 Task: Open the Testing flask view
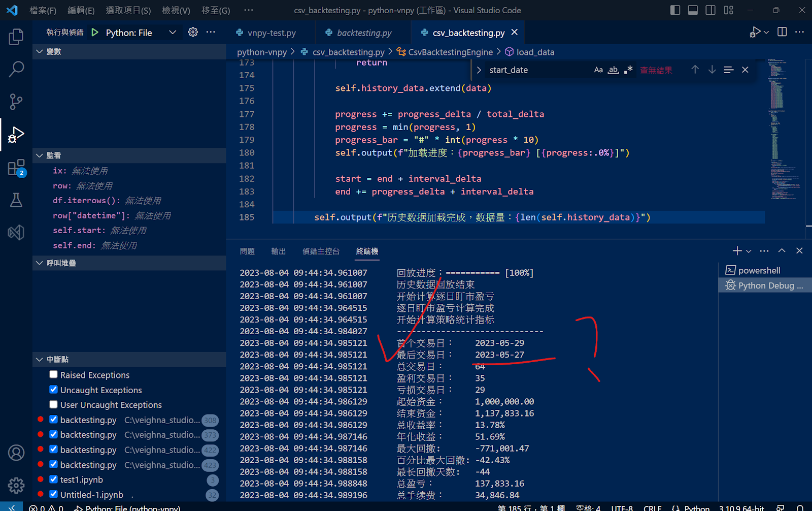16,200
